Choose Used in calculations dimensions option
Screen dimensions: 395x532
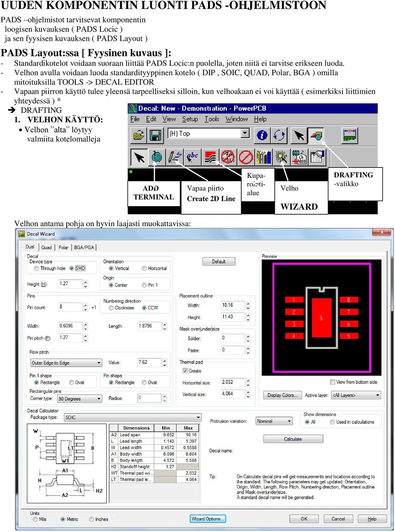(332, 422)
